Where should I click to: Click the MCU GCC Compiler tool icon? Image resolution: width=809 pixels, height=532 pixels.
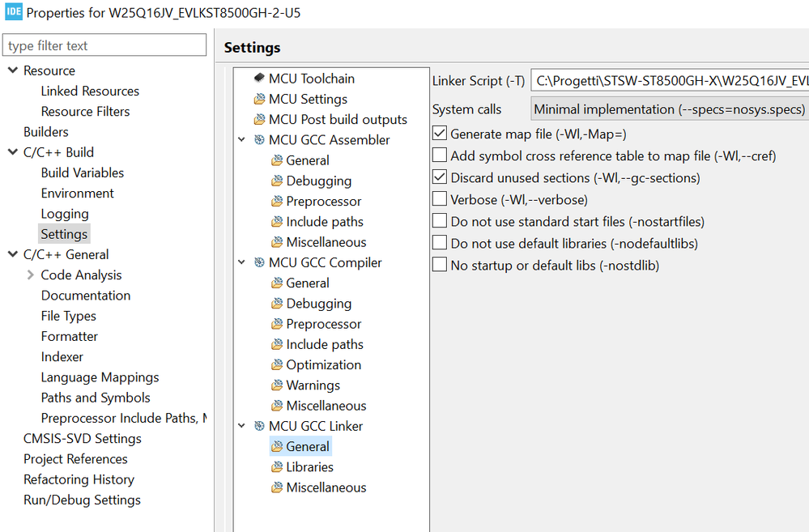coord(259,262)
